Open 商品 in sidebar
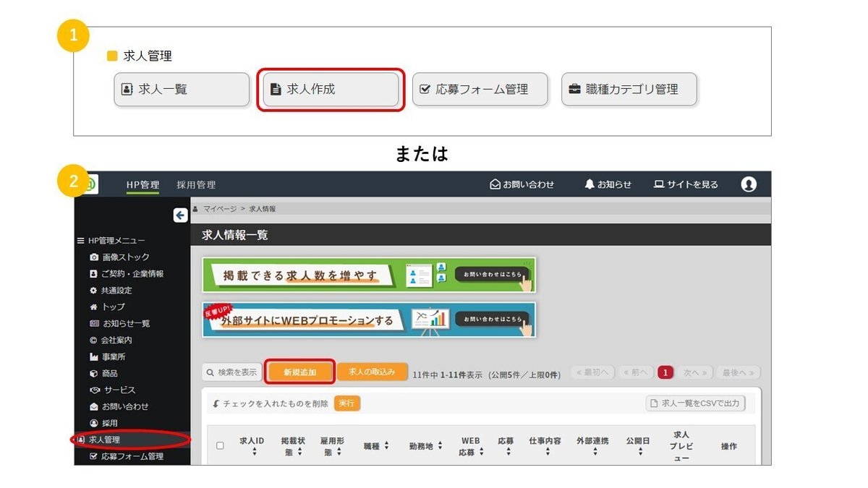868x488 pixels. coord(103,373)
